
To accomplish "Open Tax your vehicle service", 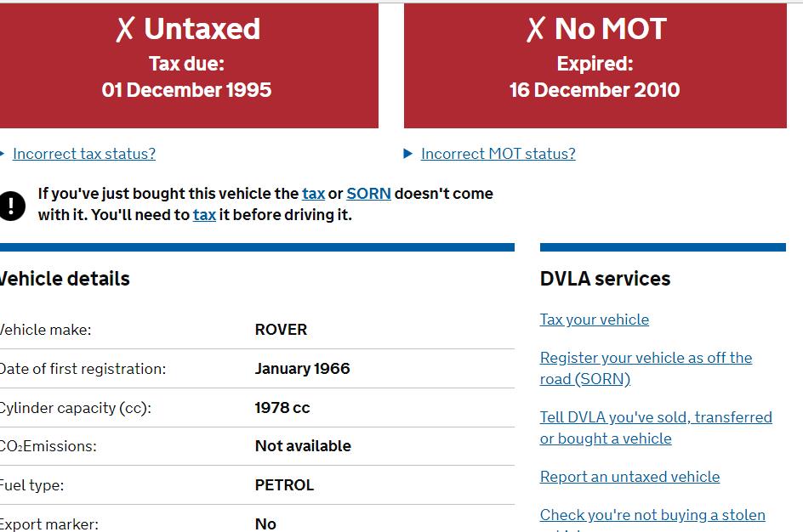I will [594, 320].
